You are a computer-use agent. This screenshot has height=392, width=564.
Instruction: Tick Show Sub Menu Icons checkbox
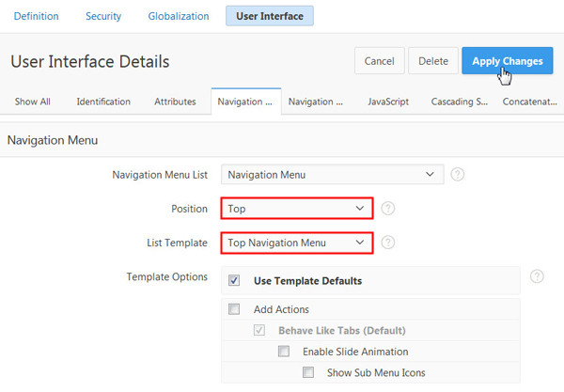[x=308, y=373]
